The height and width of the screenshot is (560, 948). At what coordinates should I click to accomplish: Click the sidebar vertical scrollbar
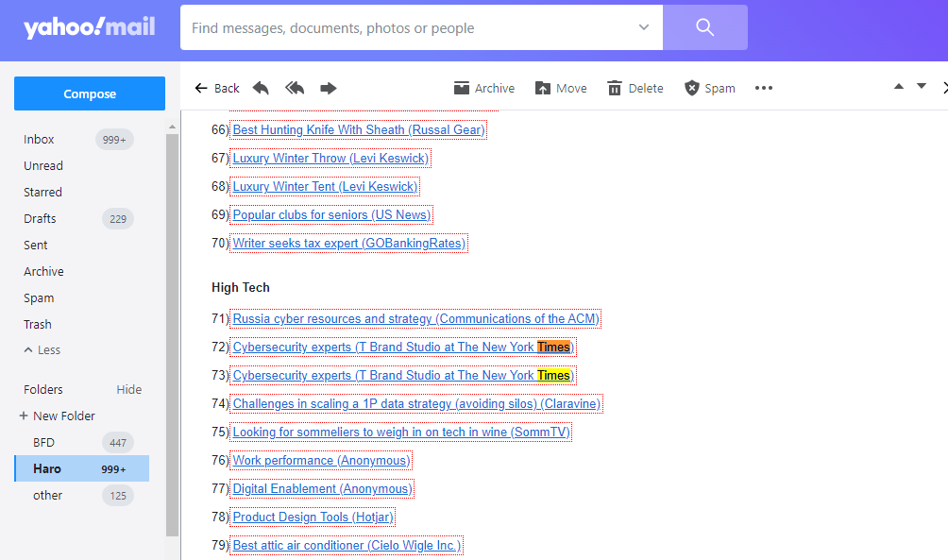coord(172,334)
